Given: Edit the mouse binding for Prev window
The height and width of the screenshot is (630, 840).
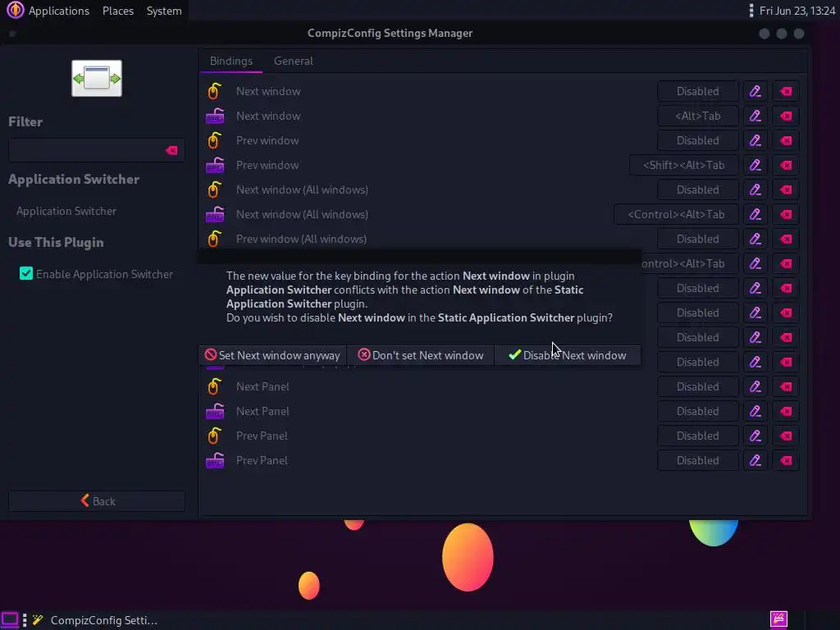Looking at the screenshot, I should (x=756, y=140).
